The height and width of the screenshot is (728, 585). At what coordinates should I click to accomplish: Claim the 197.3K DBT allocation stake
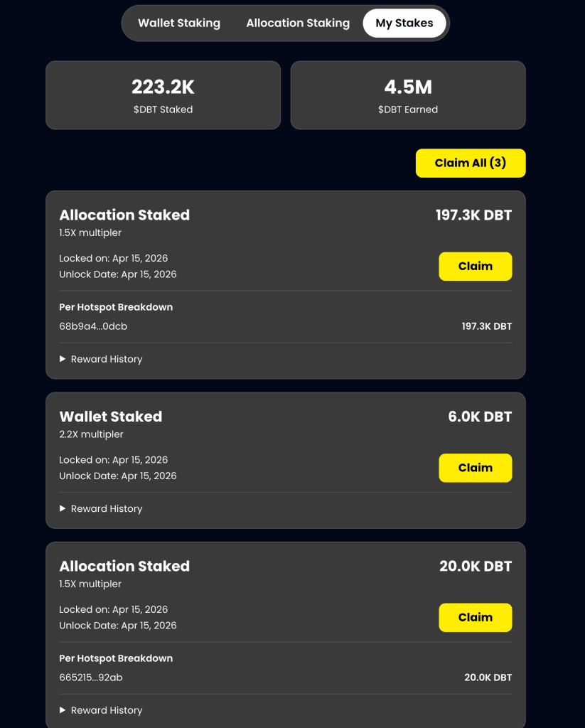(x=475, y=267)
